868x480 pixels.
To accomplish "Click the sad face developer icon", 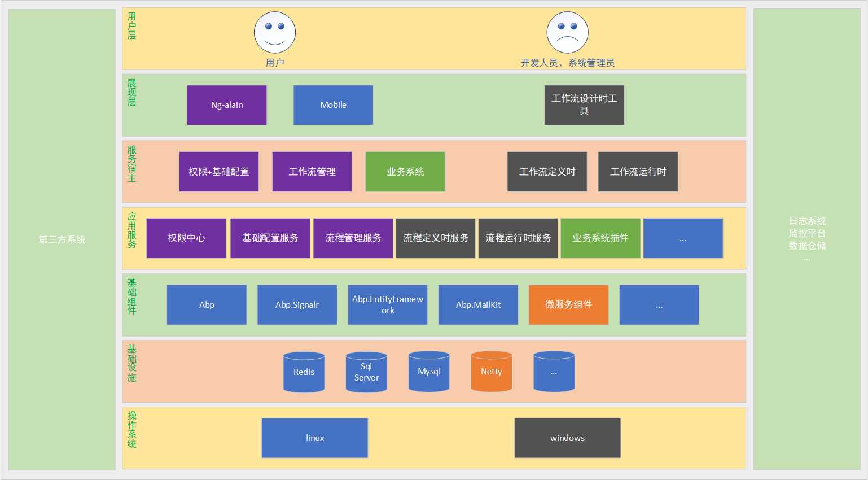I will click(567, 33).
